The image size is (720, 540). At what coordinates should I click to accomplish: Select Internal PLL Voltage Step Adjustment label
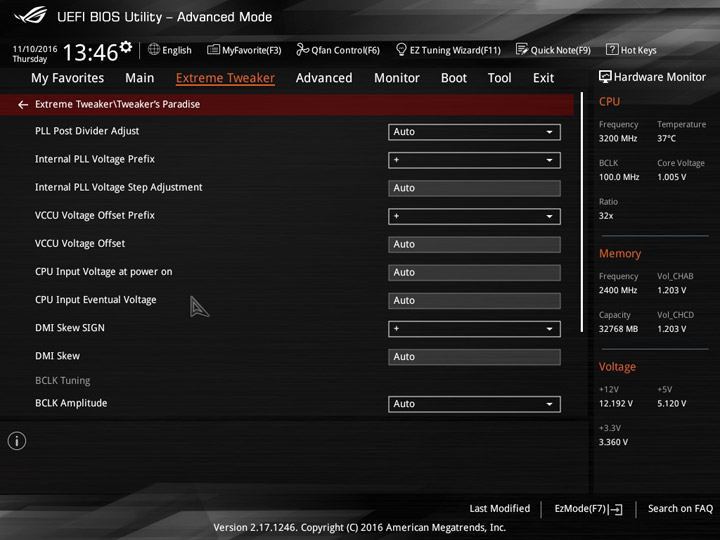click(118, 187)
